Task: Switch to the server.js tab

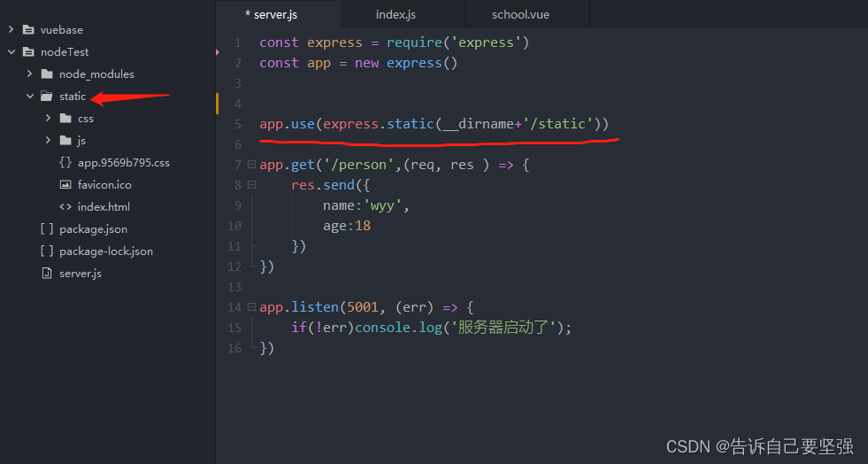Action: point(279,14)
